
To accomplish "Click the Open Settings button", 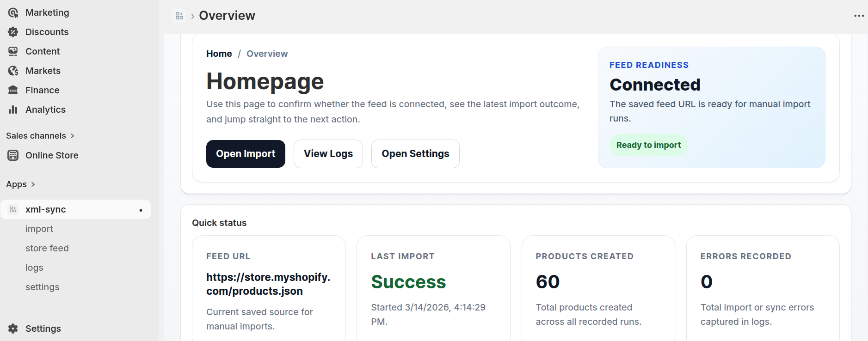I will click(415, 154).
